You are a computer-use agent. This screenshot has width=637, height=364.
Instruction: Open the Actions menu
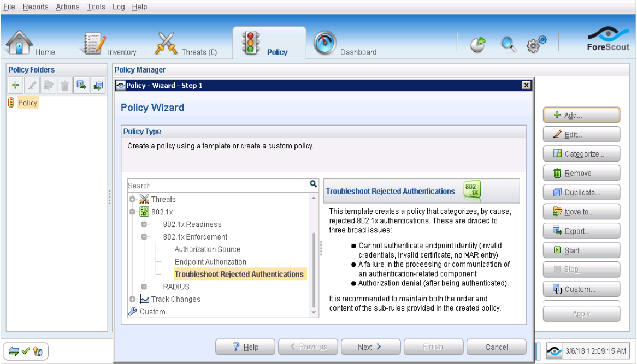(x=67, y=7)
